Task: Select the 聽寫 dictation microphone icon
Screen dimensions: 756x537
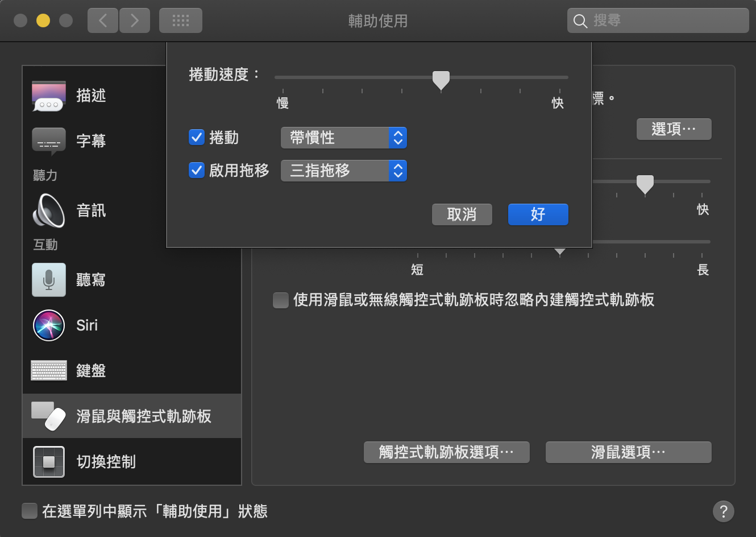Action: (x=49, y=280)
